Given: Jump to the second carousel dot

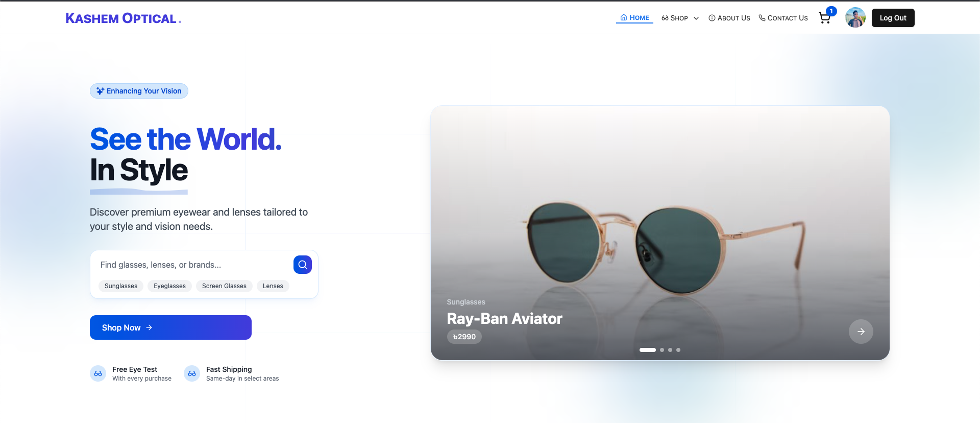Looking at the screenshot, I should click(662, 350).
